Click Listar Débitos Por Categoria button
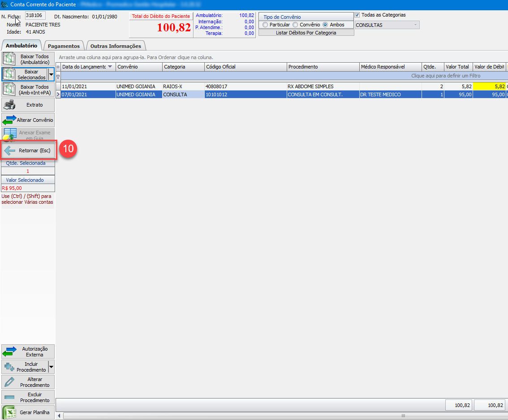508x420 pixels. click(x=306, y=33)
